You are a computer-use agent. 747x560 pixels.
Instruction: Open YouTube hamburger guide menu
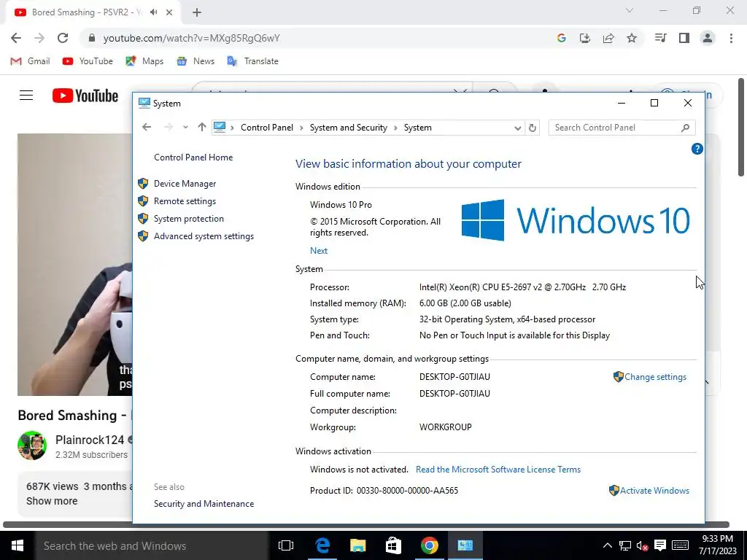[26, 96]
